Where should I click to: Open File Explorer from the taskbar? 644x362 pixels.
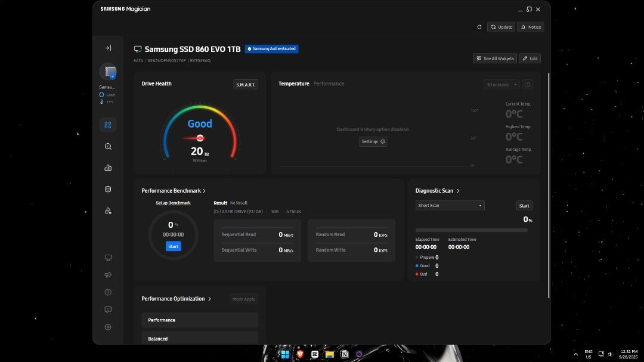(329, 354)
